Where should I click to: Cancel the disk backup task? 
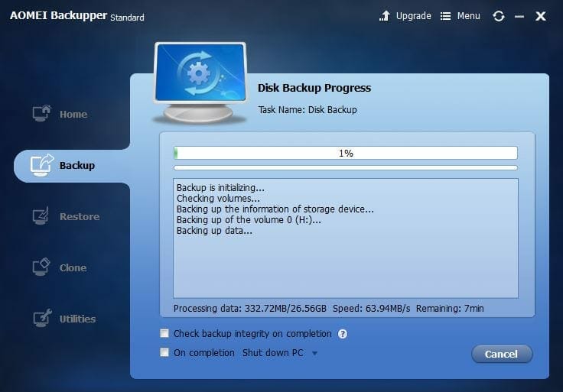(x=501, y=354)
